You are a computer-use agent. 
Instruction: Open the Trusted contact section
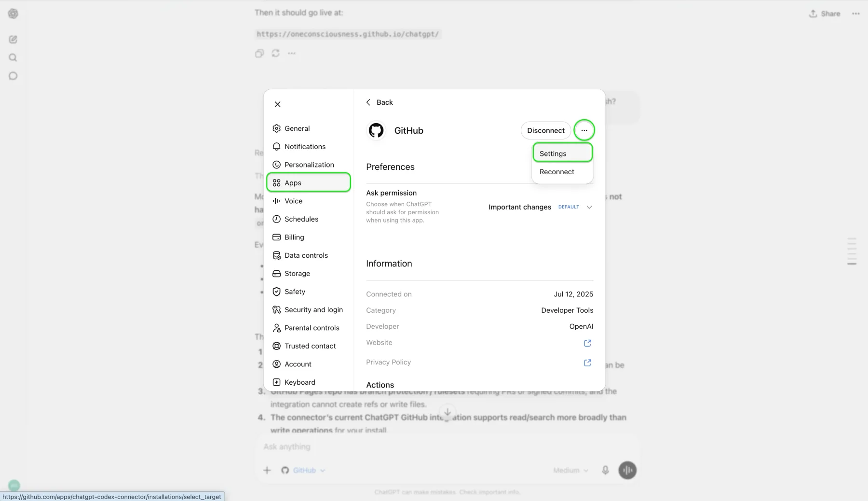[x=309, y=346]
